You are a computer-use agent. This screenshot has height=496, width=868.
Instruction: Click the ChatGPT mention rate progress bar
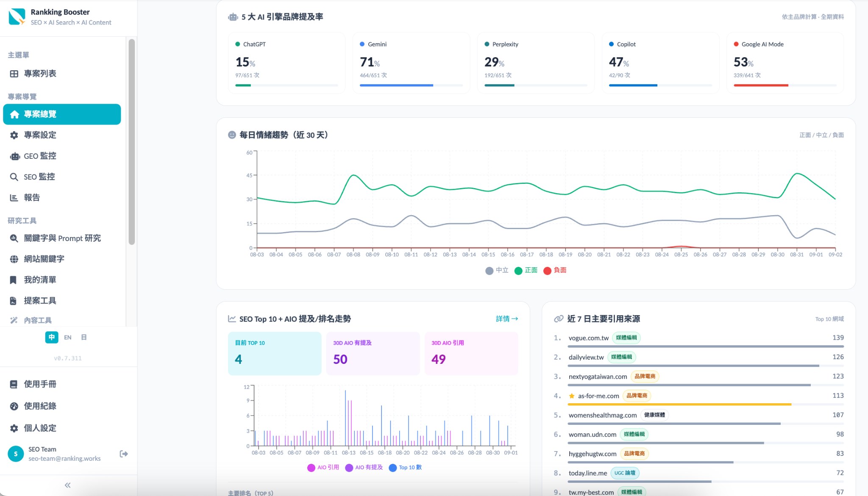[x=287, y=86]
